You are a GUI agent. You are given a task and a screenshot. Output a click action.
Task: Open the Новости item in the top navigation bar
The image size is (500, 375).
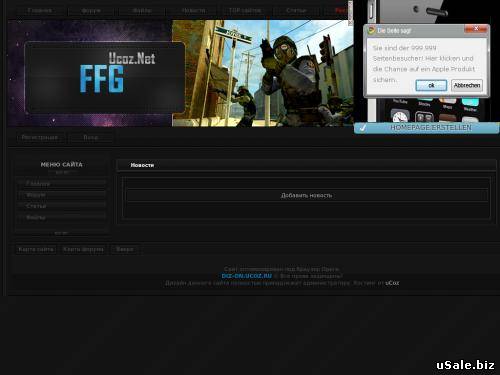193,10
